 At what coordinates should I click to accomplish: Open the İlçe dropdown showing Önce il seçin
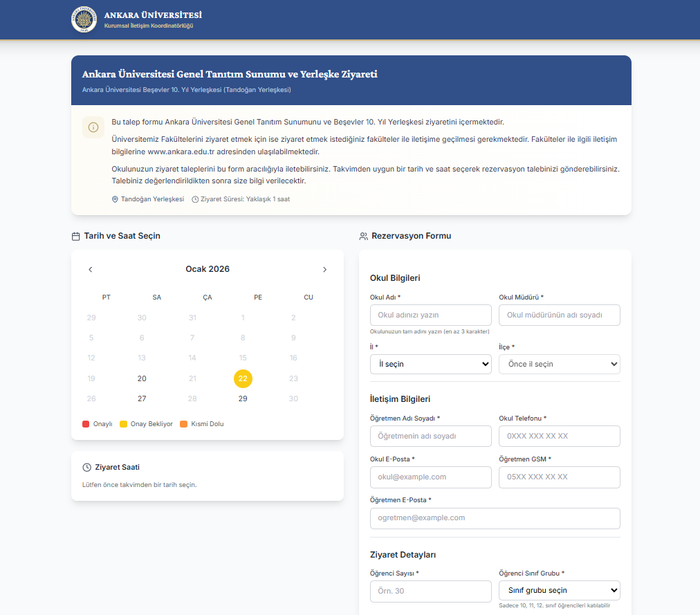tap(560, 364)
